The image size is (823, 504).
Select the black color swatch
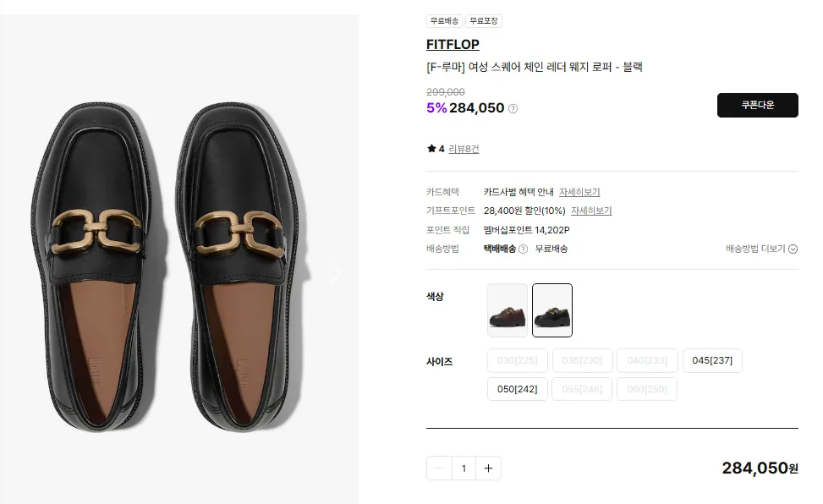(x=552, y=310)
